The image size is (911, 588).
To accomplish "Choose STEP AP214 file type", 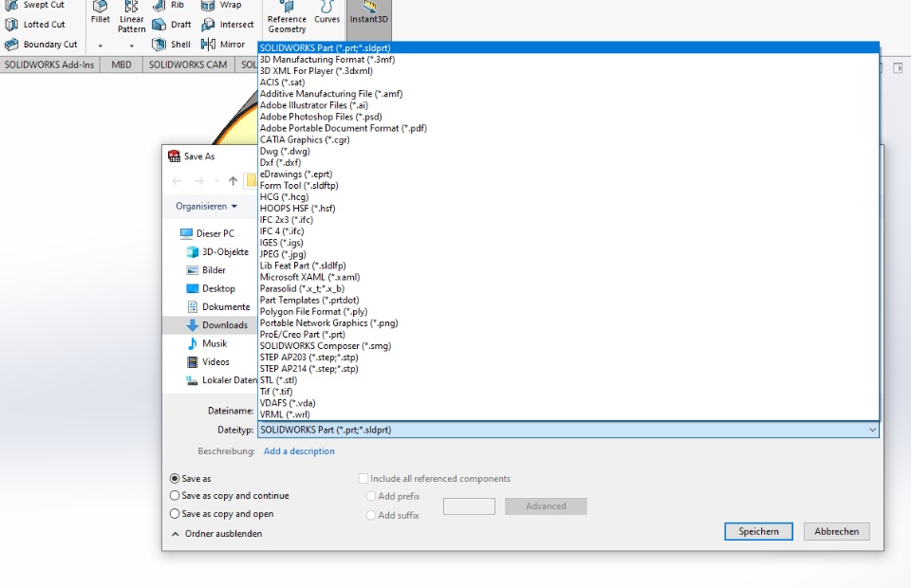I will coord(568,369).
